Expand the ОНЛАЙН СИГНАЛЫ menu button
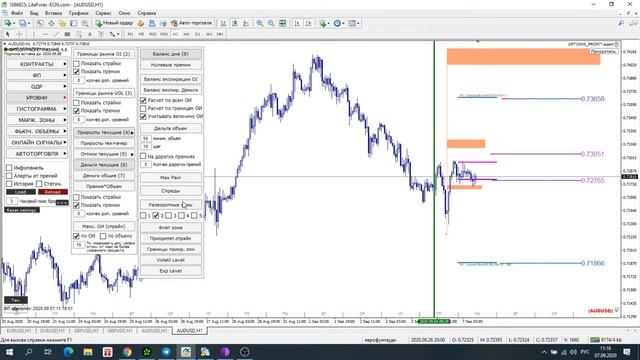This screenshot has width=640, height=360. (37, 142)
